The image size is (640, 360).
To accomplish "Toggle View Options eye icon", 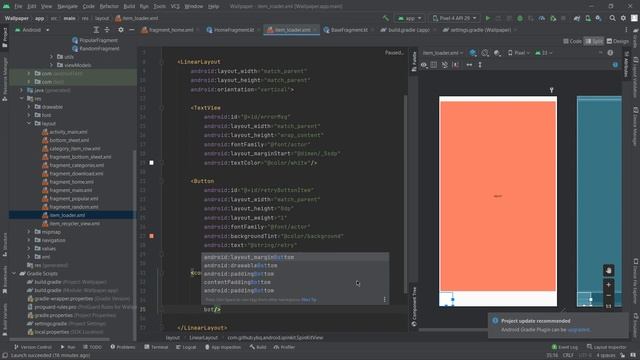I will (424, 65).
